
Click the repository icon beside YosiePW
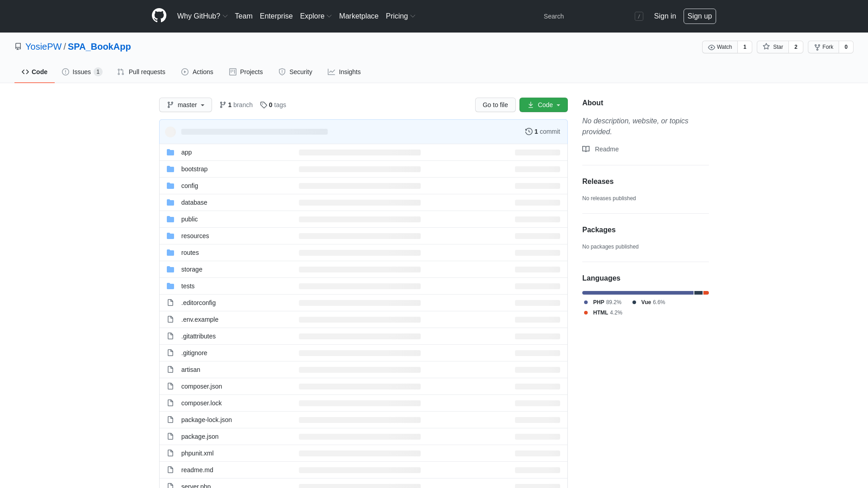[x=18, y=47]
